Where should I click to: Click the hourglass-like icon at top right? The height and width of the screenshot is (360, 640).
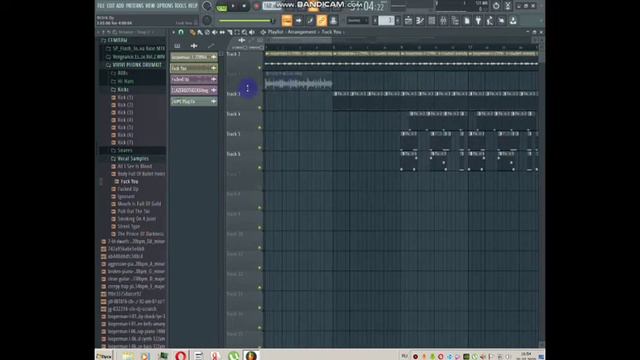(508, 6)
